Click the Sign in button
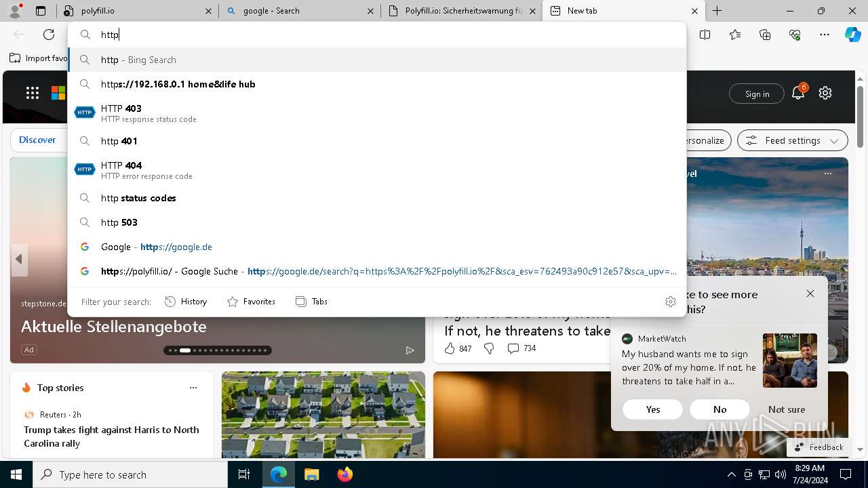Viewport: 868px width, 488px height. pos(757,94)
